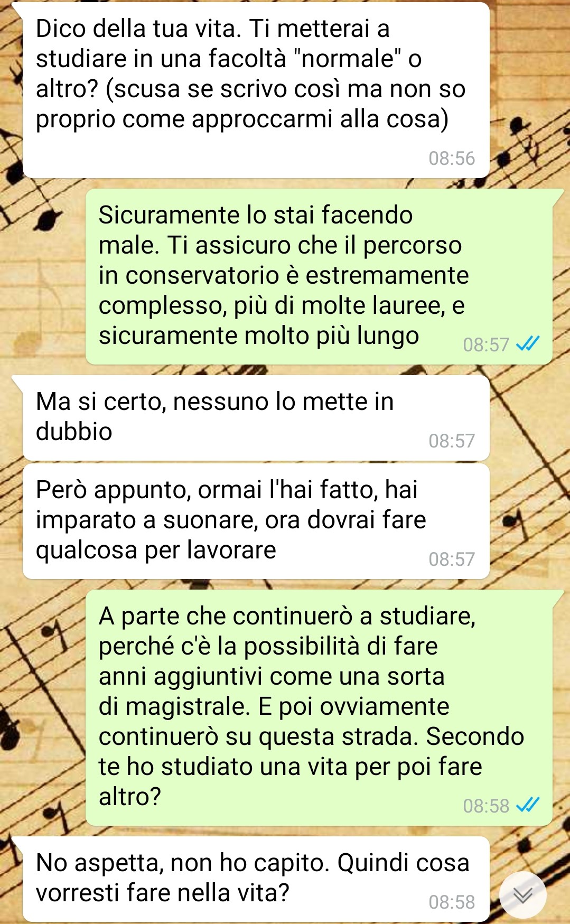Tap the 08:57 timestamp on green bubble
Image resolution: width=570 pixels, height=924 pixels.
coord(486,345)
